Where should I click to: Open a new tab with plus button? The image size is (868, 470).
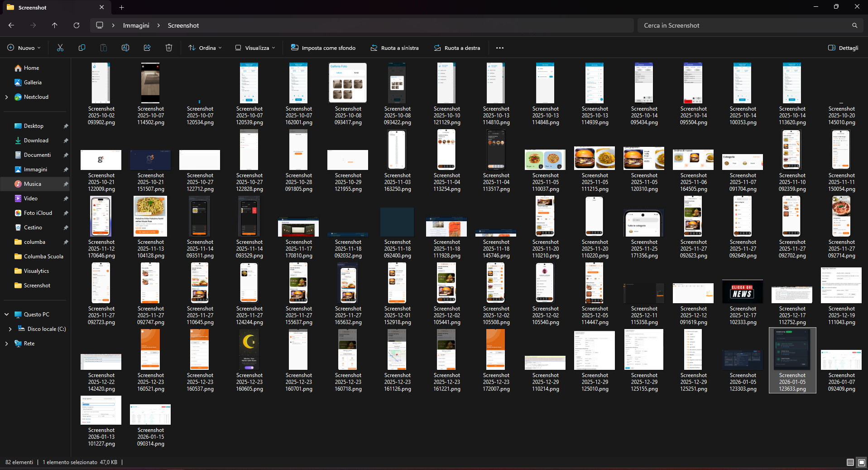tap(121, 7)
